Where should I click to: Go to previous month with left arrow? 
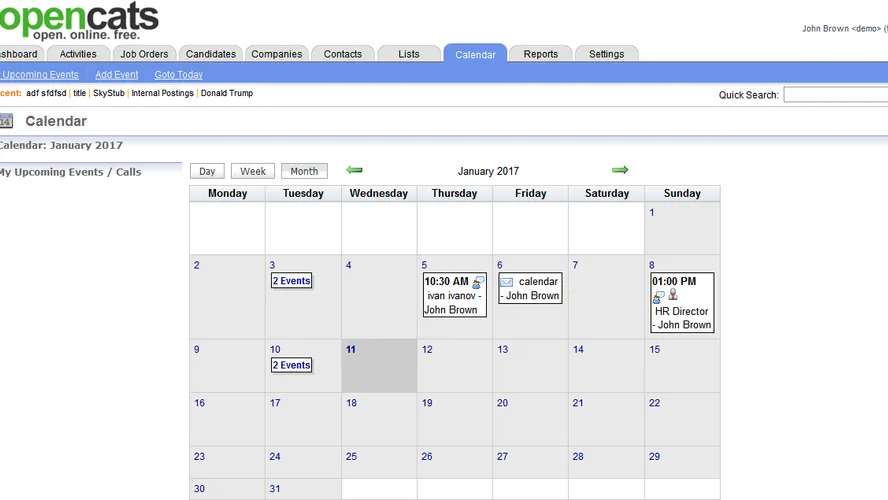coord(354,170)
